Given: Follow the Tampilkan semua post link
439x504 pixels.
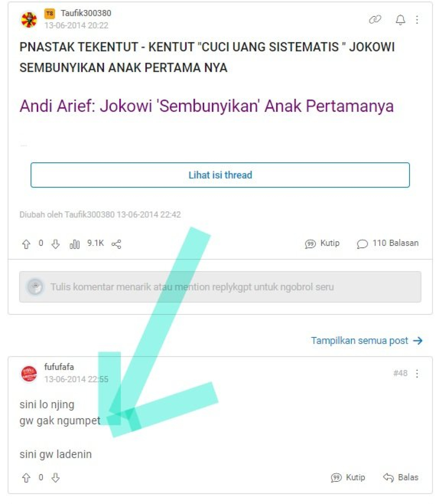Looking at the screenshot, I should pyautogui.click(x=367, y=341).
